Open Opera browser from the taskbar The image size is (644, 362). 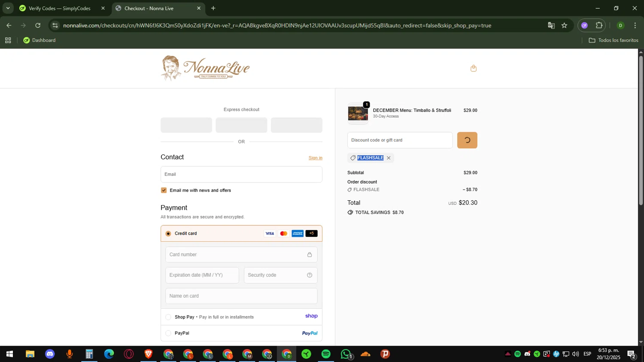coord(129,354)
